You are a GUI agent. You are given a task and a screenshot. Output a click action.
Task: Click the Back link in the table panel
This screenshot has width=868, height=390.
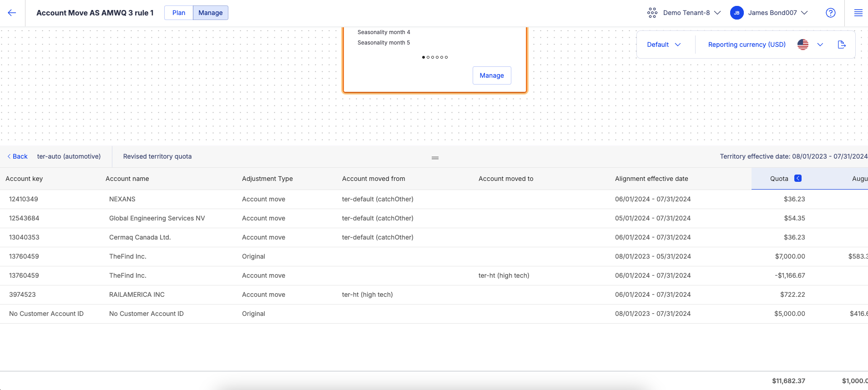(17, 156)
